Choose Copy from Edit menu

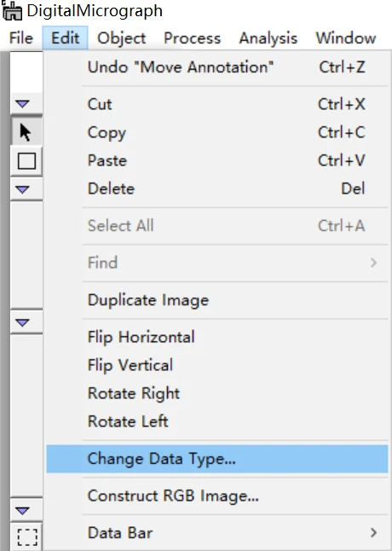pos(217,132)
